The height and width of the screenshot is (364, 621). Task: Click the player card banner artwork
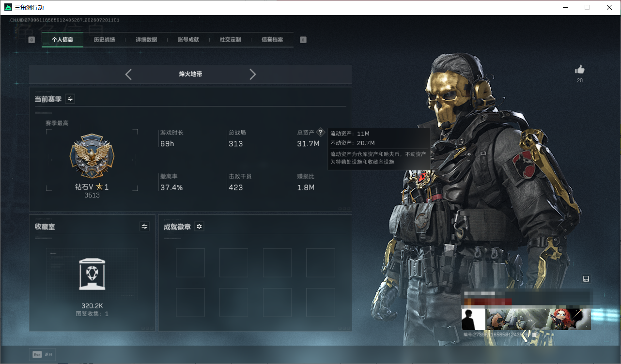[x=538, y=319]
